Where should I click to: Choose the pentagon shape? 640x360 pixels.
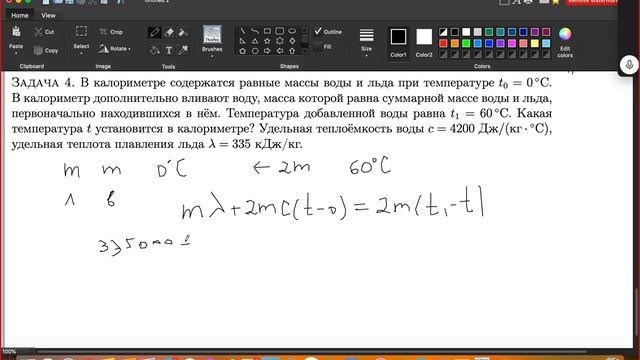point(242,51)
